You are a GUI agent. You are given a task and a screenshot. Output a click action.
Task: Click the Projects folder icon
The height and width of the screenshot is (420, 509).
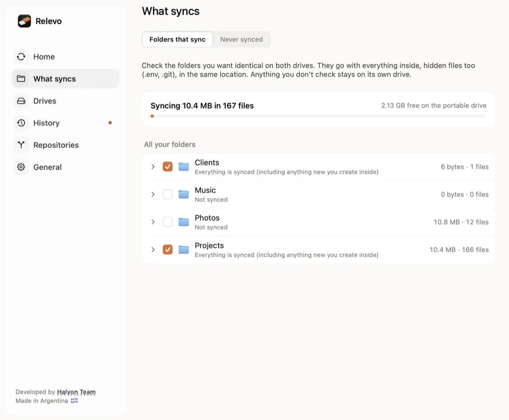coord(184,250)
